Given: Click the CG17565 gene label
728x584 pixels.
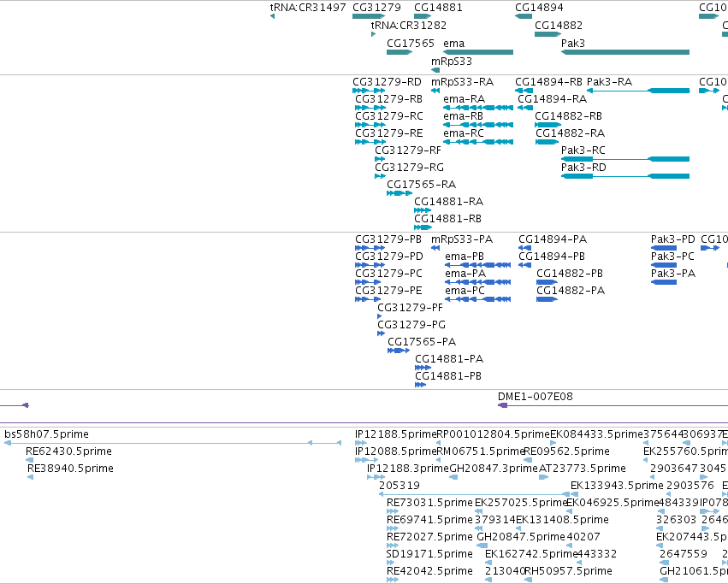Looking at the screenshot, I should [411, 43].
